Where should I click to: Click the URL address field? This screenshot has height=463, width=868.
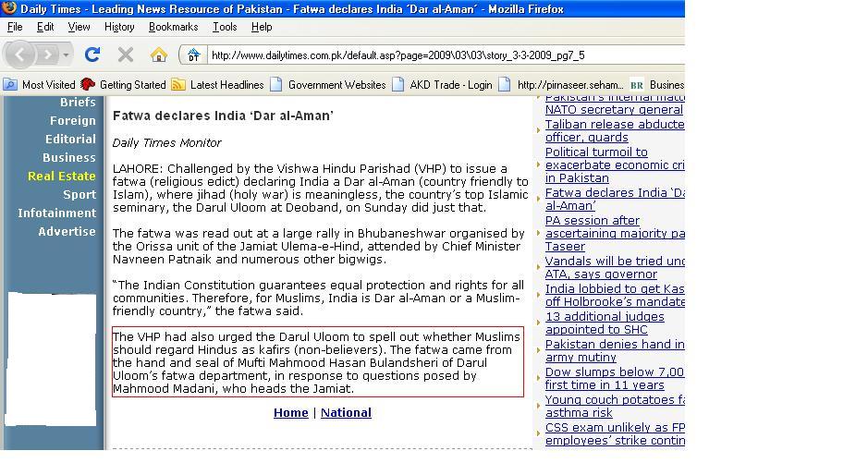click(x=444, y=55)
